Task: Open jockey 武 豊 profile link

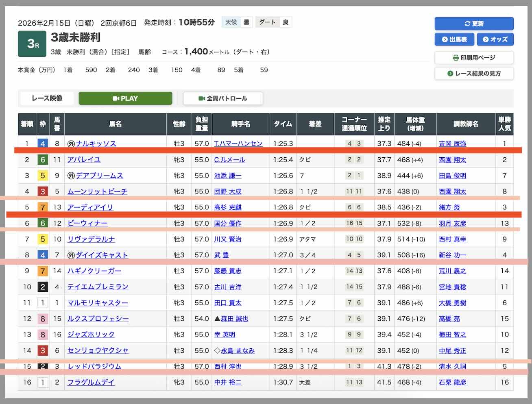Action: pos(221,255)
